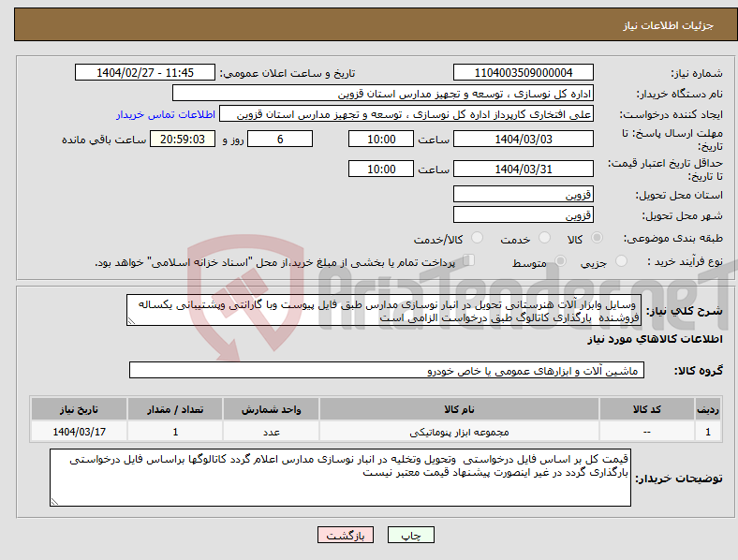Click the ردیف column header
738x560 pixels.
(708, 409)
